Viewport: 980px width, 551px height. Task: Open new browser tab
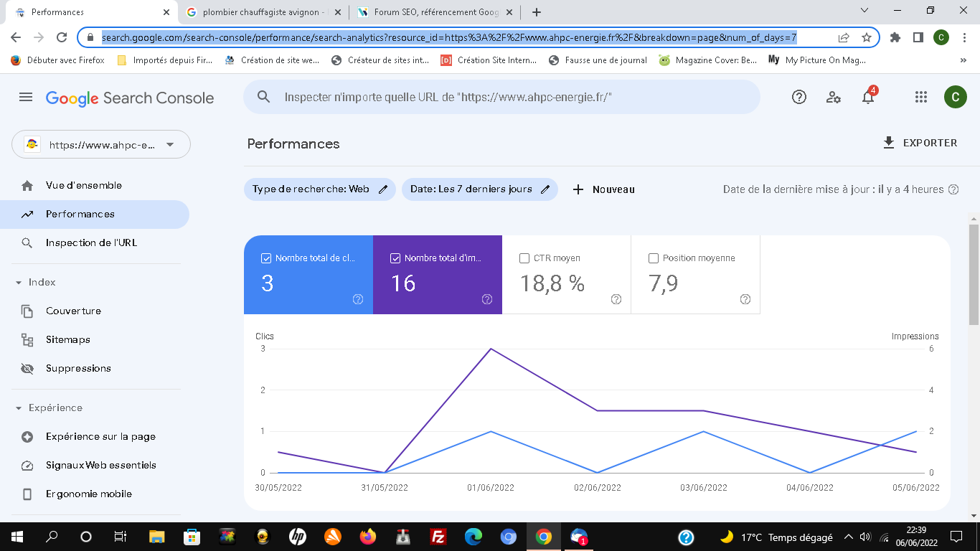pos(537,12)
